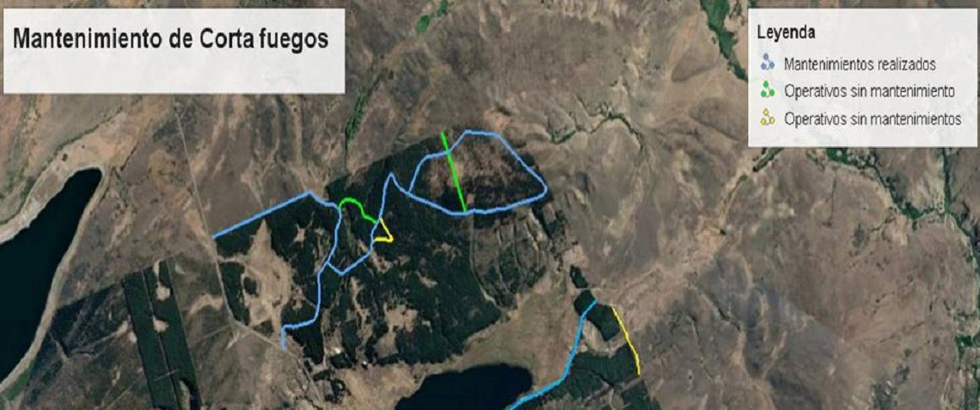This screenshot has width=980, height=410.
Task: Select the yellow Operativos sin mantenimientos label
Action: tap(873, 119)
